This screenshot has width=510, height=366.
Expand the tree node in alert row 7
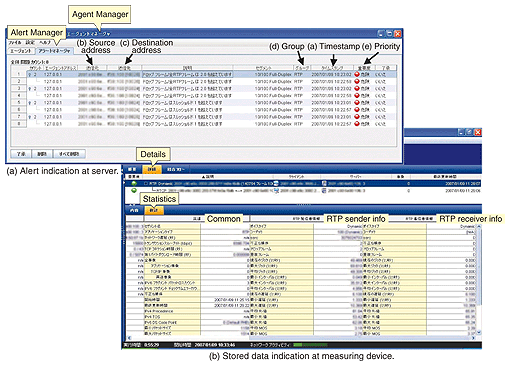click(30, 117)
